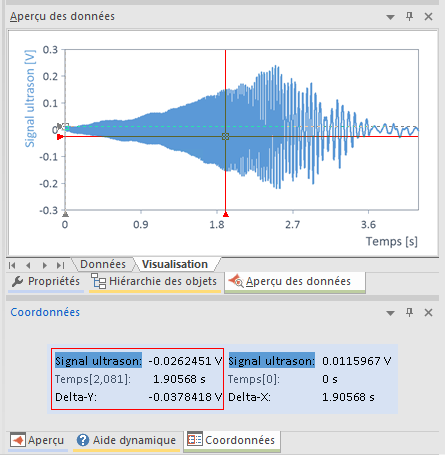Click the cursor crosshair intersection on the graph
Image resolution: width=445 pixels, height=455 pixels.
(x=226, y=136)
